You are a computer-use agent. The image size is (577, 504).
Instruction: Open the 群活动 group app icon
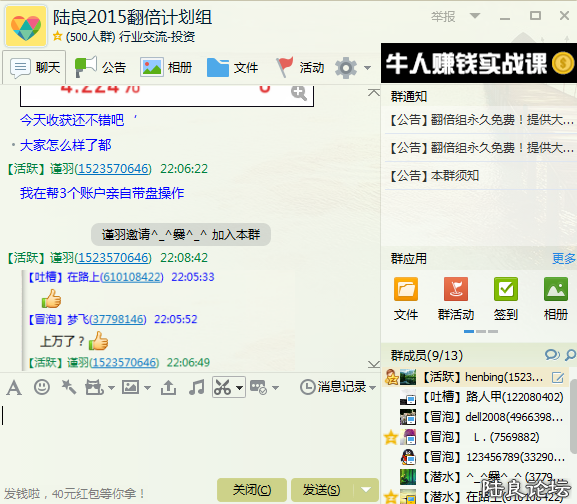[x=456, y=289]
